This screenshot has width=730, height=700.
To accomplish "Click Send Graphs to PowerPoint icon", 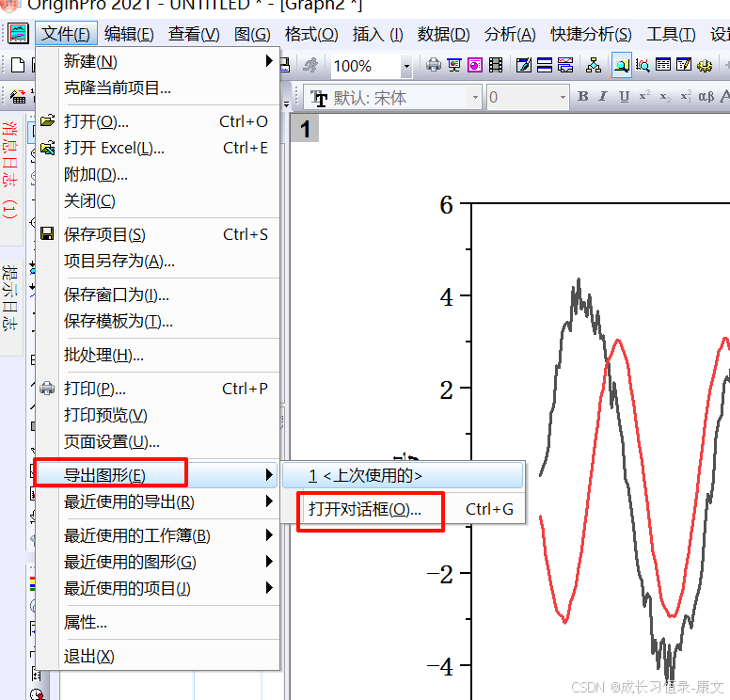I will click(x=475, y=65).
